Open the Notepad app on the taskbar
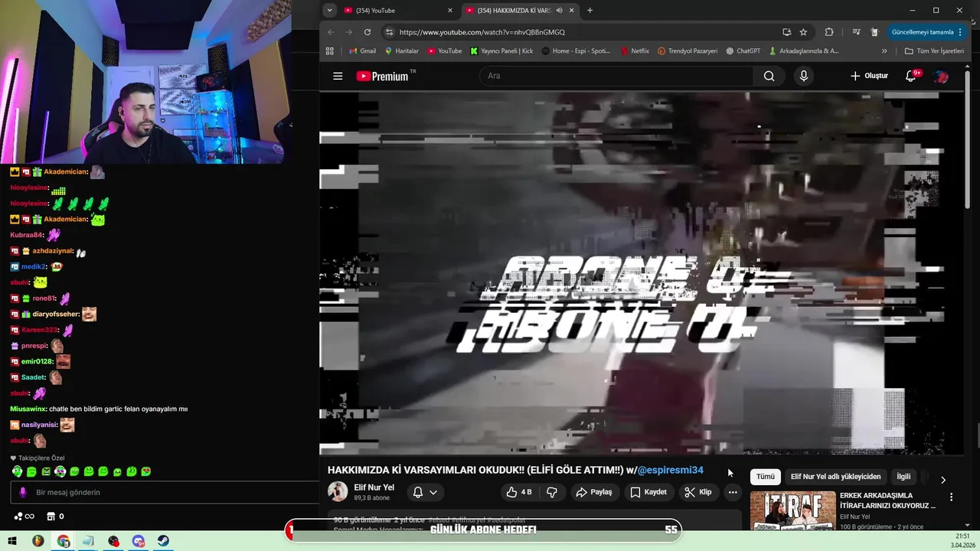 click(x=88, y=541)
